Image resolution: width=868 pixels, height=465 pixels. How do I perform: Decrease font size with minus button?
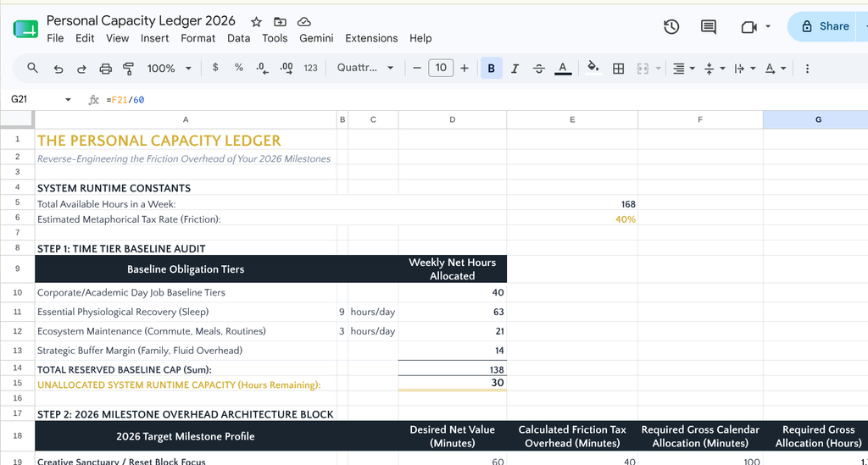[417, 68]
